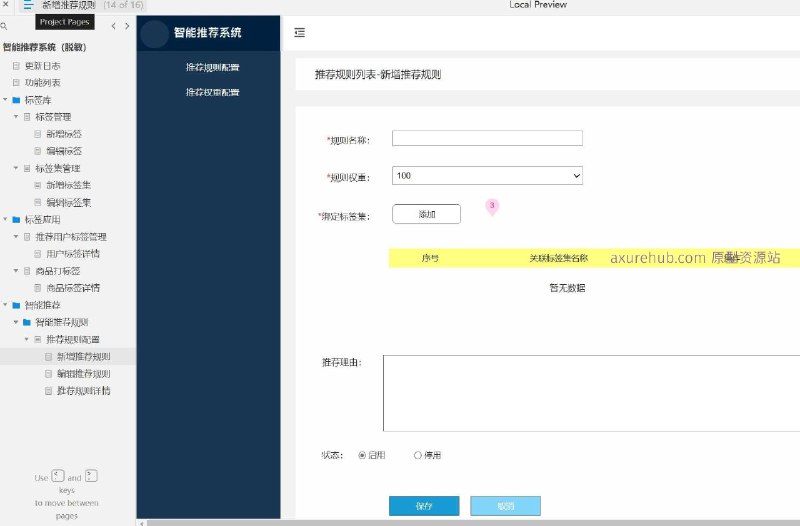Collapse the 标签集管理 tree arrow
The height and width of the screenshot is (526, 800).
tap(16, 168)
